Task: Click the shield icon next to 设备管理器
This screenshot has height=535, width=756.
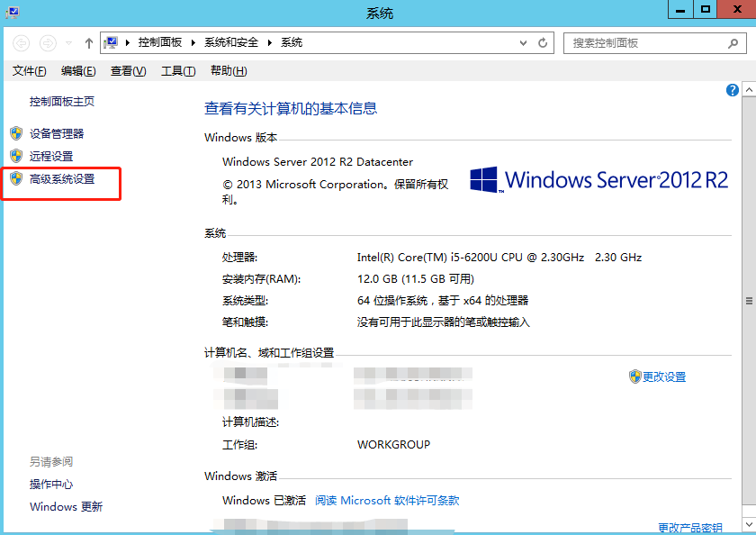Action: pyautogui.click(x=16, y=133)
